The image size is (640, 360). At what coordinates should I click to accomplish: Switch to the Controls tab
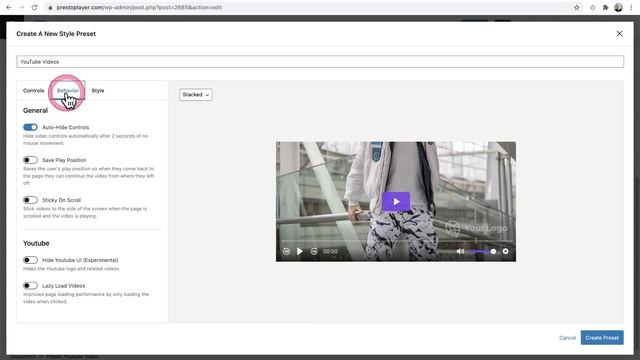[33, 91]
